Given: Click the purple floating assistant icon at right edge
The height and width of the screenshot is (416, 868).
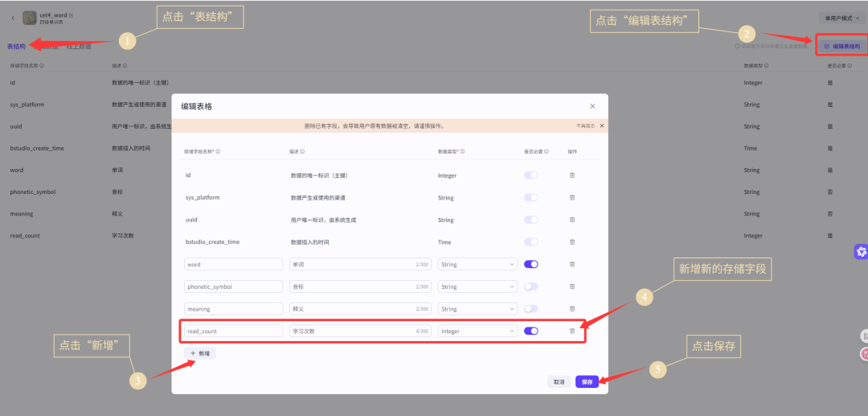Looking at the screenshot, I should (x=861, y=252).
